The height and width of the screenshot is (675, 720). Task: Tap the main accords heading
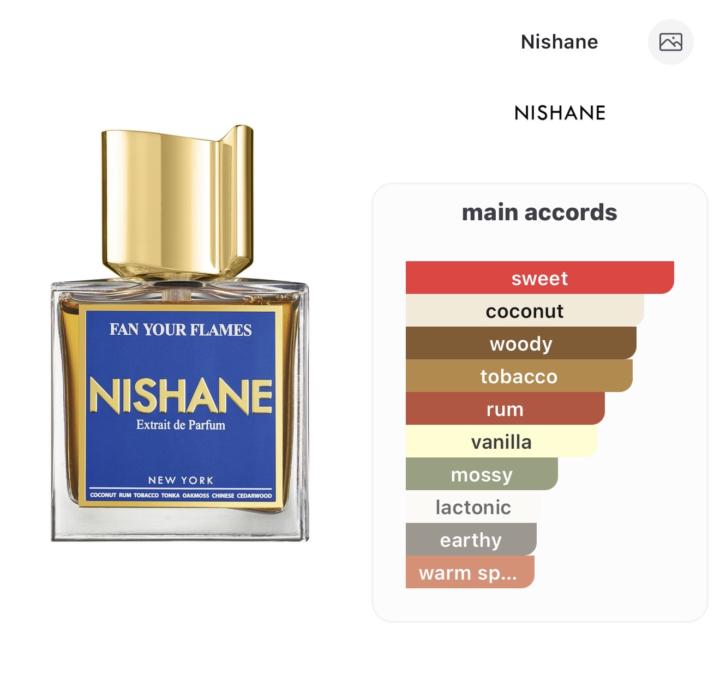pos(540,213)
